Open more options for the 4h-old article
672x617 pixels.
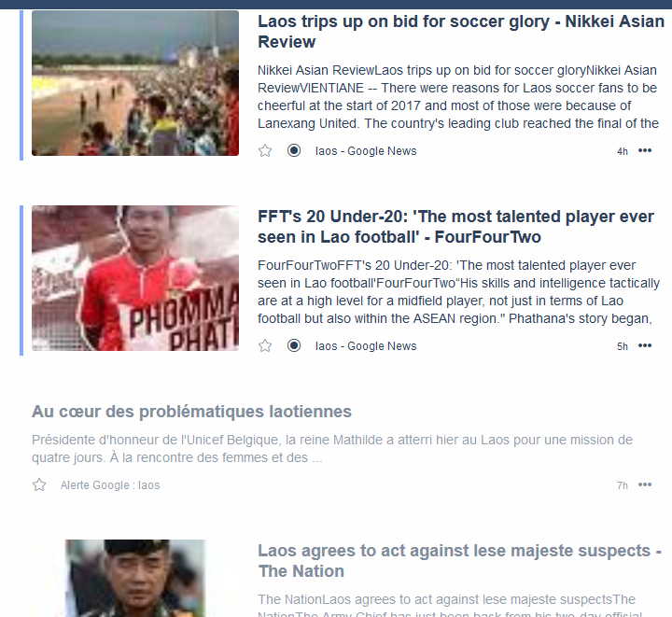point(645,150)
